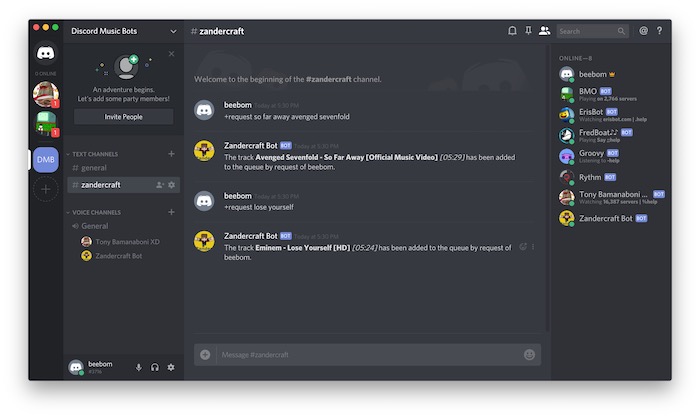
Task: Click '+request lose yourself' message text
Action: pos(258,207)
